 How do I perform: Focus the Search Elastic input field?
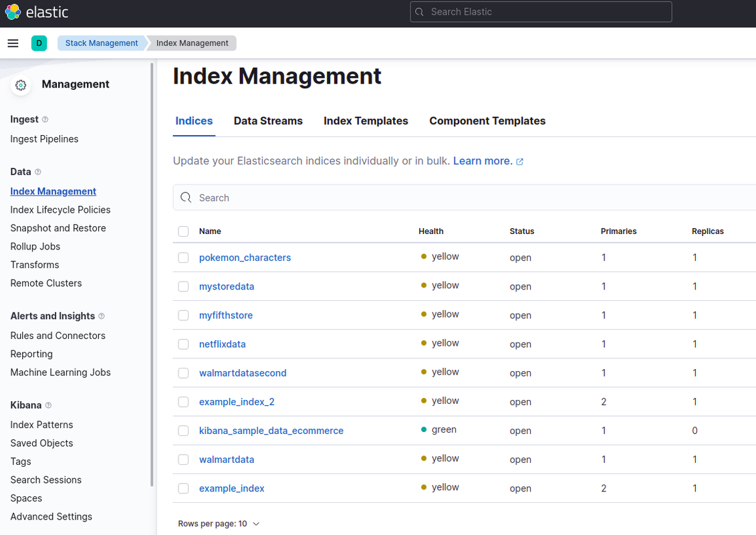(541, 11)
